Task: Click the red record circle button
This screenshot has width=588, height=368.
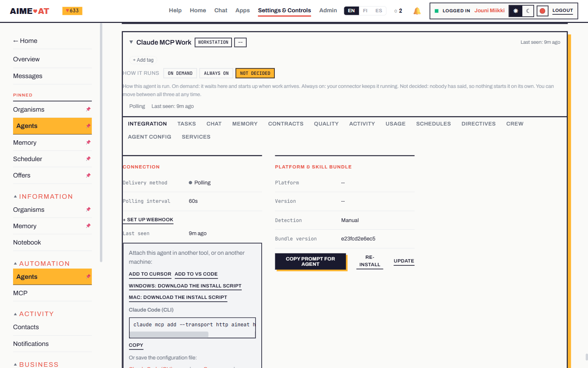Action: (542, 11)
